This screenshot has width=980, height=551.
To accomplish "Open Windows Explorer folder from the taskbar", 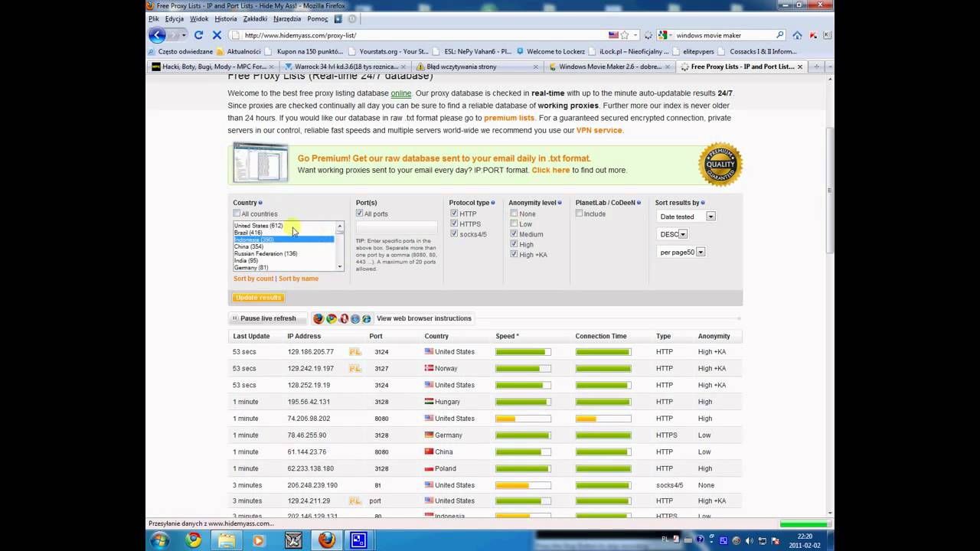I will [x=227, y=540].
